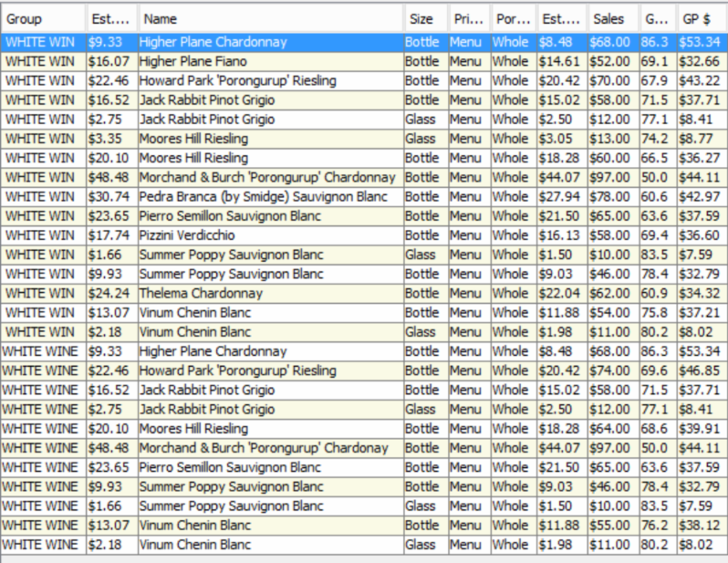Screen dimensions: 728x563
Task: Click the $16.13 Pizzini Verdicchio estimate cell
Action: (x=560, y=235)
